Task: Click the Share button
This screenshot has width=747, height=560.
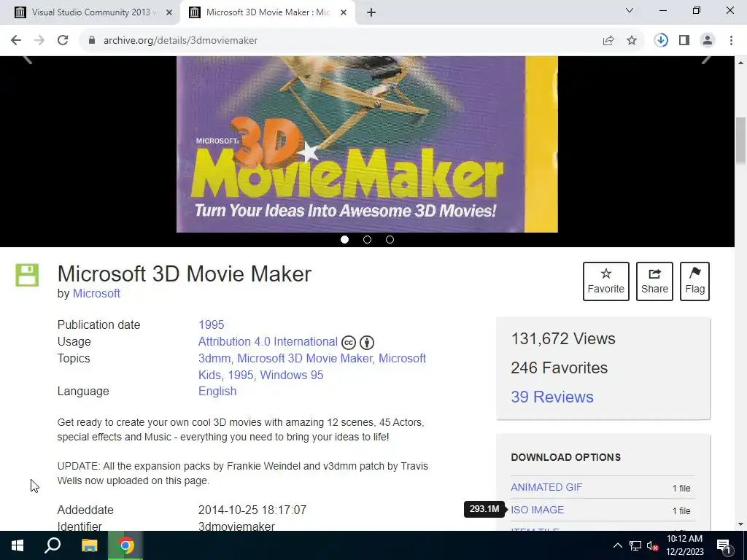Action: coord(654,281)
